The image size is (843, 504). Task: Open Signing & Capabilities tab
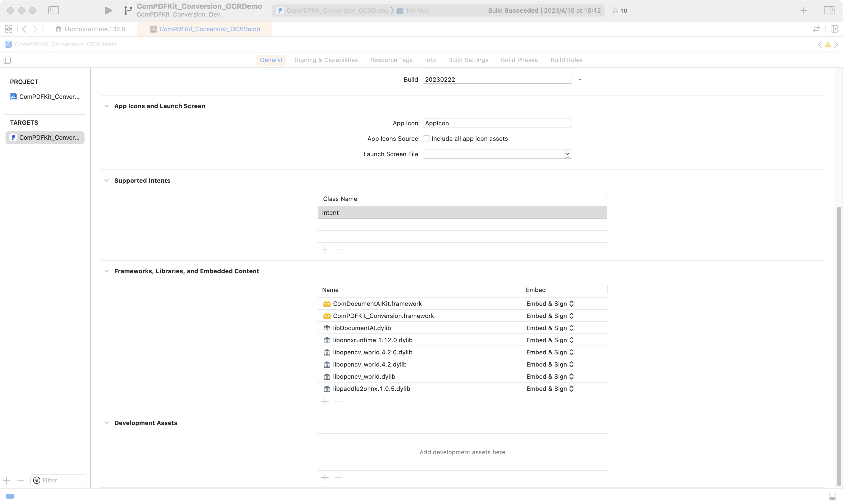pos(326,60)
